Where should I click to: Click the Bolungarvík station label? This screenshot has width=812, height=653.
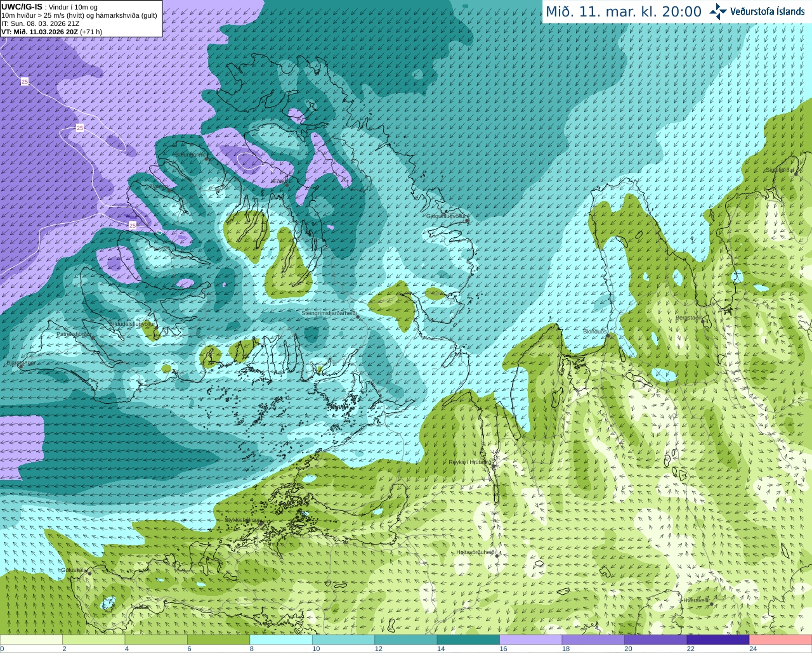(190, 155)
